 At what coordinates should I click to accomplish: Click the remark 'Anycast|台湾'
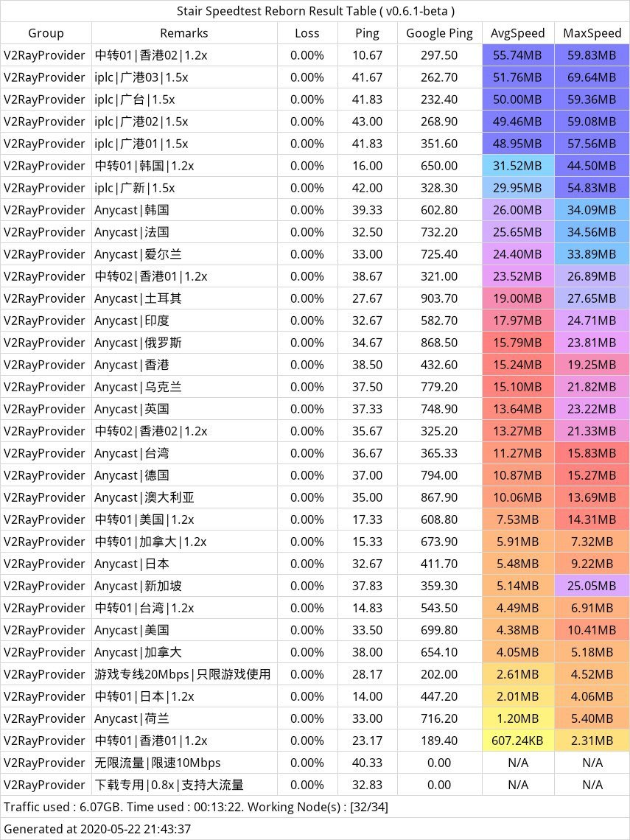[132, 453]
